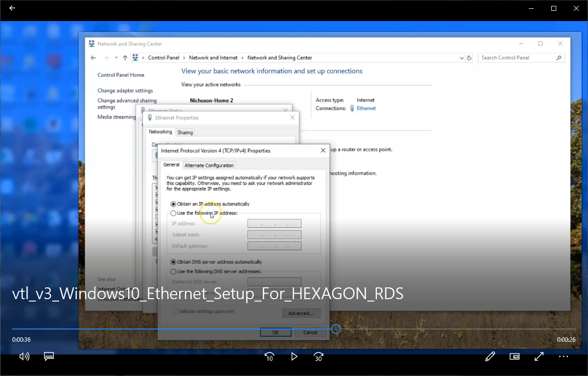Choose 'Obtain DNS server address automatically' radio
The image size is (588, 376).
pos(174,262)
